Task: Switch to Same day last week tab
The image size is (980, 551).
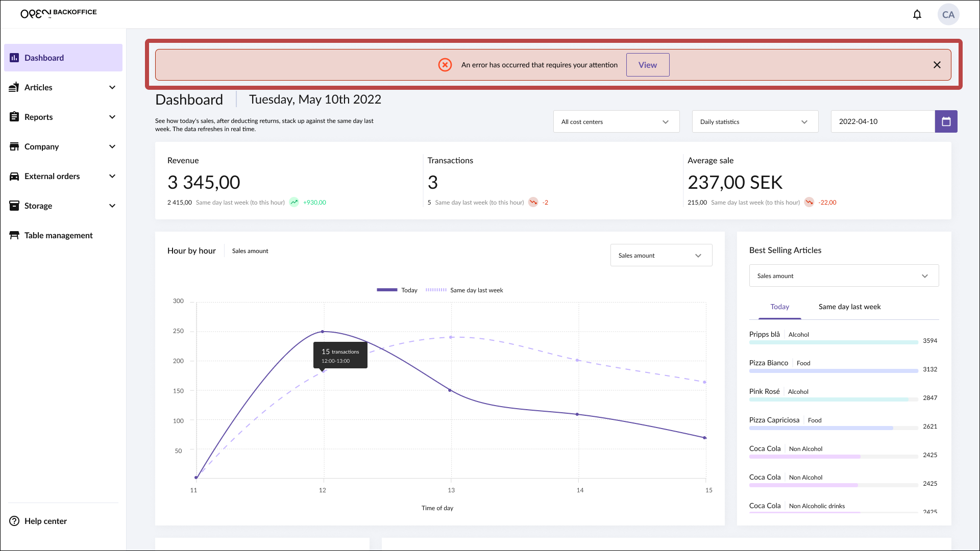Action: [x=849, y=307]
